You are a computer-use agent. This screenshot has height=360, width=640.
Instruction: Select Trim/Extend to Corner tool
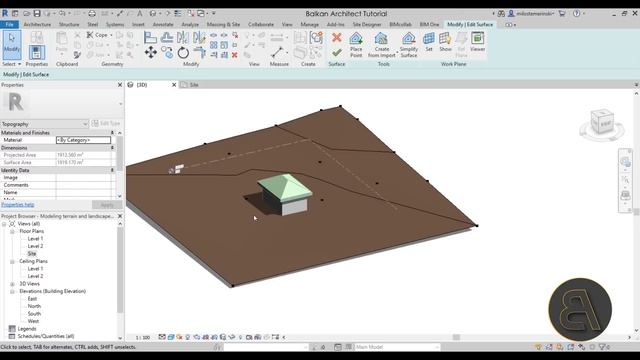[199, 52]
